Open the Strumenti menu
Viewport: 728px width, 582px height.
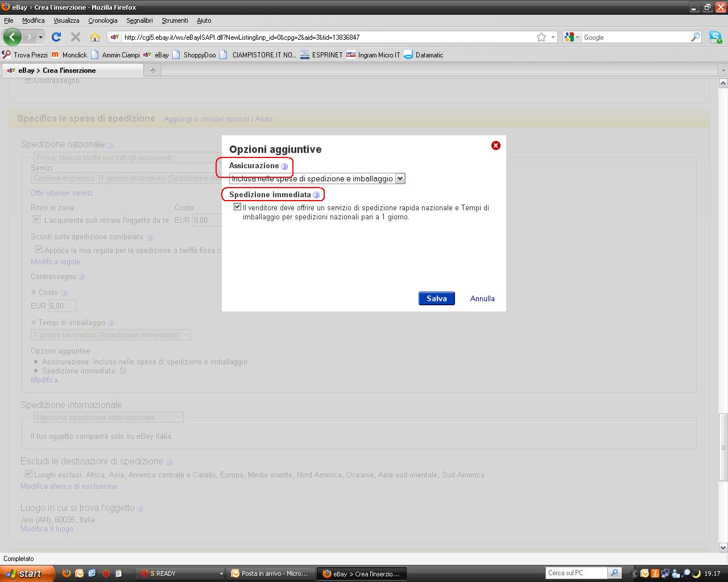[x=175, y=20]
